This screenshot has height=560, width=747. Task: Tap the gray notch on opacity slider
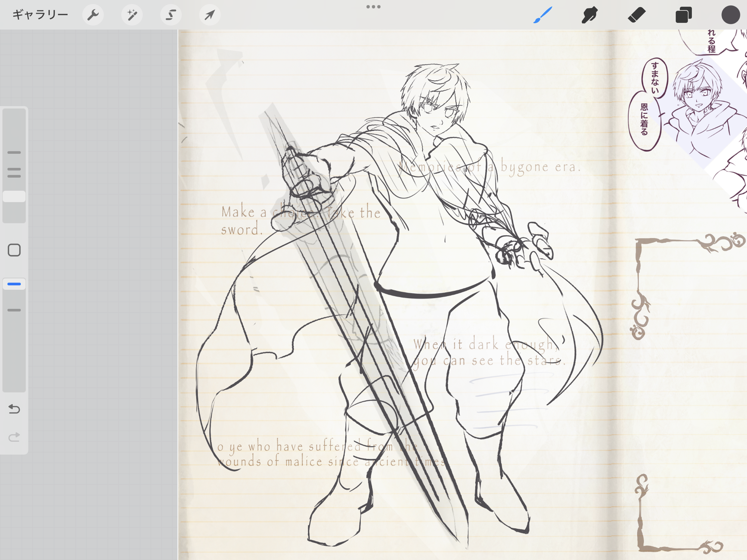point(14,310)
